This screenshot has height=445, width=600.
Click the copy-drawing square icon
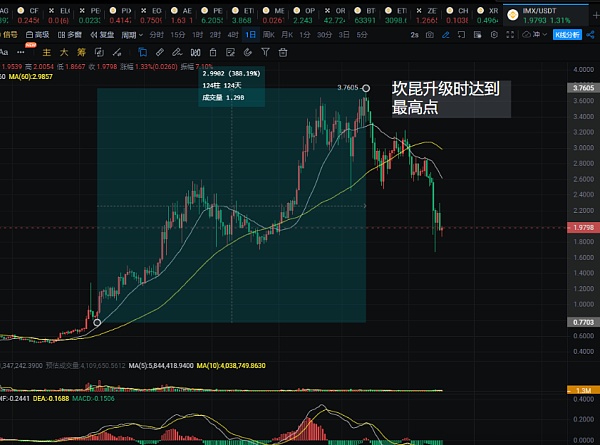[99, 52]
